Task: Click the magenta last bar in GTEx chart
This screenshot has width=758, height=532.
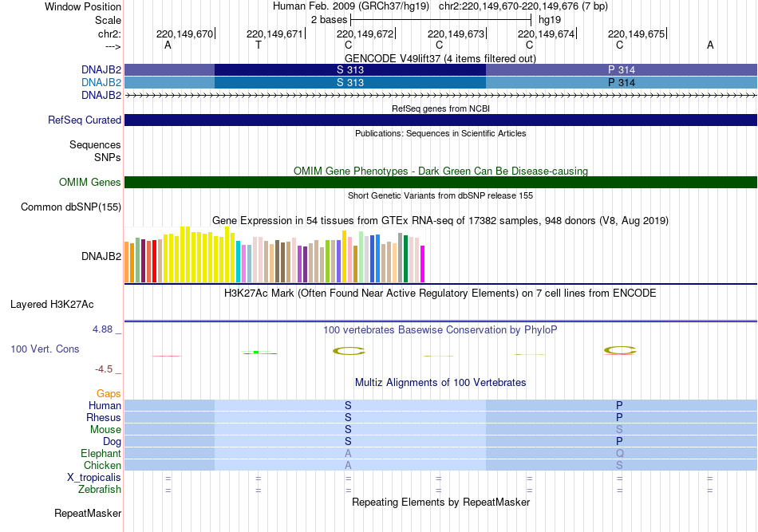Action: [423, 264]
